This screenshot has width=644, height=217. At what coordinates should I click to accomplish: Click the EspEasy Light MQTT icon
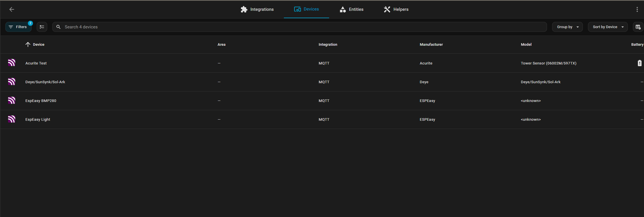[x=11, y=119]
